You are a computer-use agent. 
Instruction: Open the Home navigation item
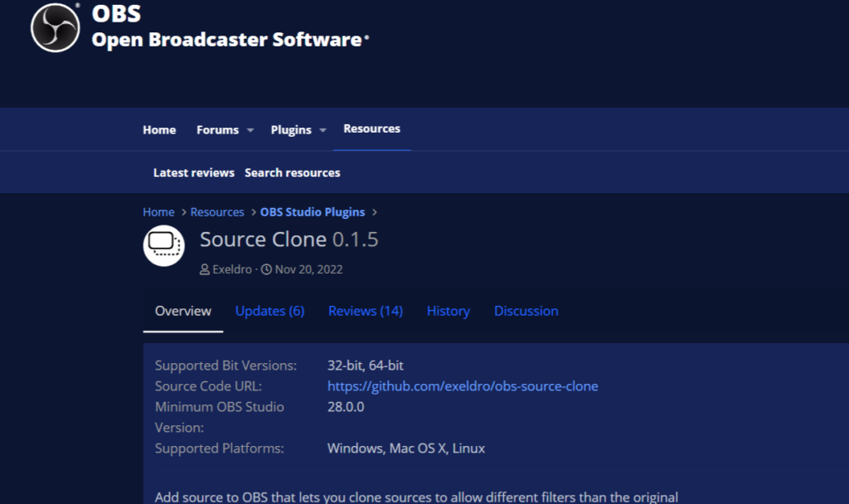tap(159, 130)
